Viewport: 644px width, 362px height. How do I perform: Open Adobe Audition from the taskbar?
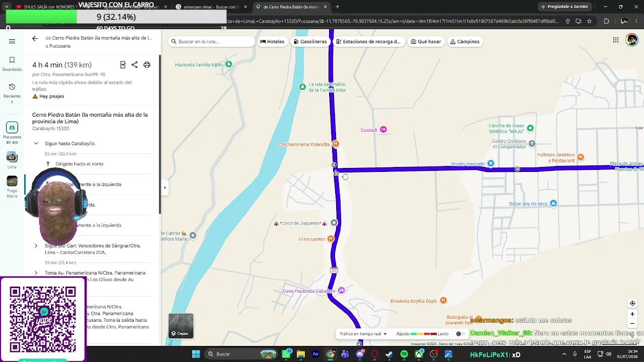click(x=315, y=354)
